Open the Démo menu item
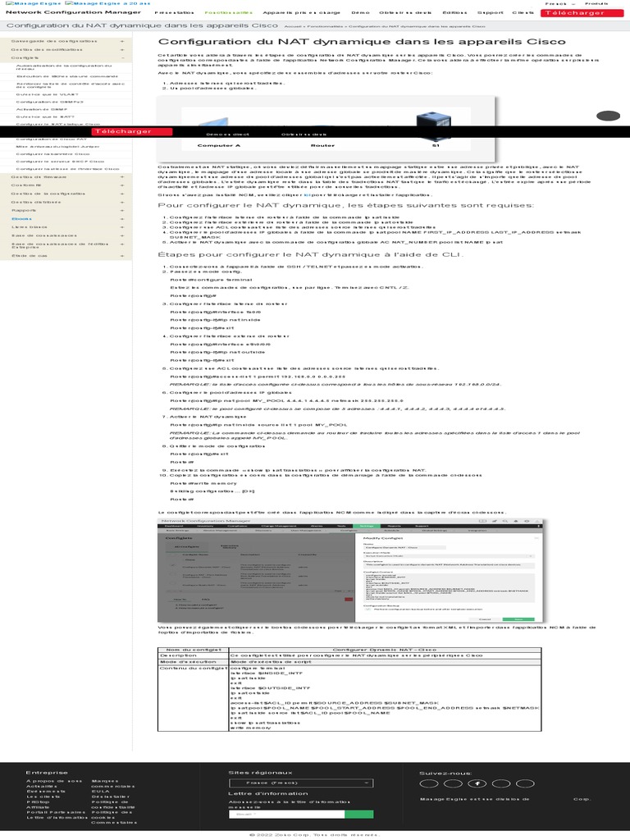This screenshot has height=840, width=630. point(361,12)
